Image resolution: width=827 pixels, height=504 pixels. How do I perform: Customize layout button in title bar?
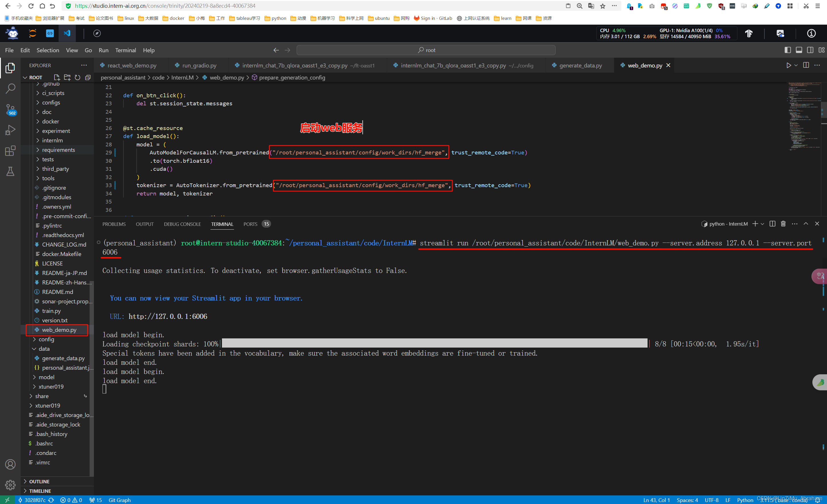tap(821, 50)
